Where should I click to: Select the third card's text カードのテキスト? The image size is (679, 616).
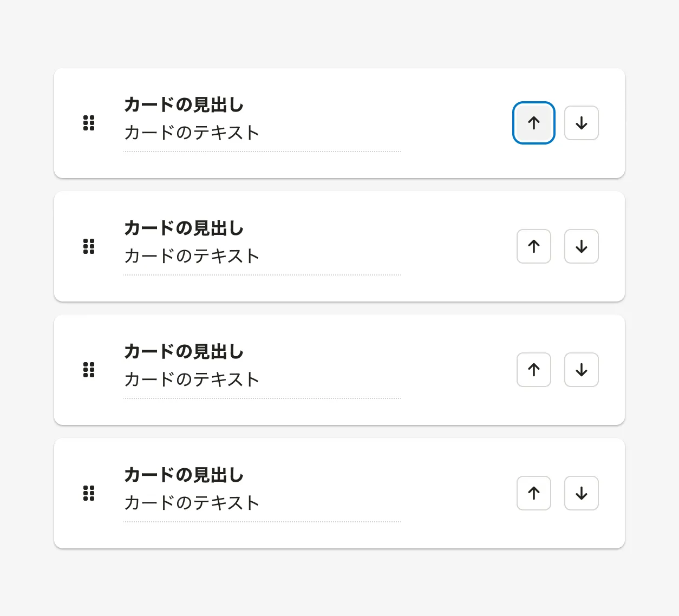click(192, 379)
